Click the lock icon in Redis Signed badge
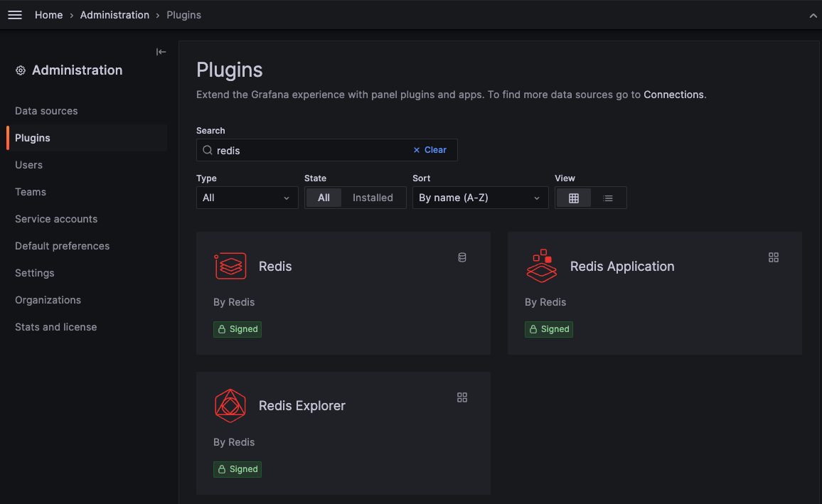 [x=222, y=329]
